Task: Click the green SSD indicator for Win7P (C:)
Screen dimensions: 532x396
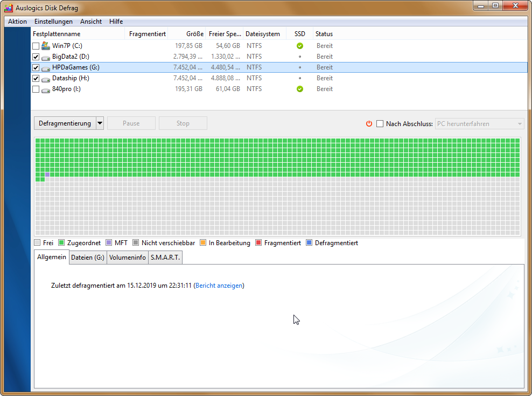Action: point(300,46)
